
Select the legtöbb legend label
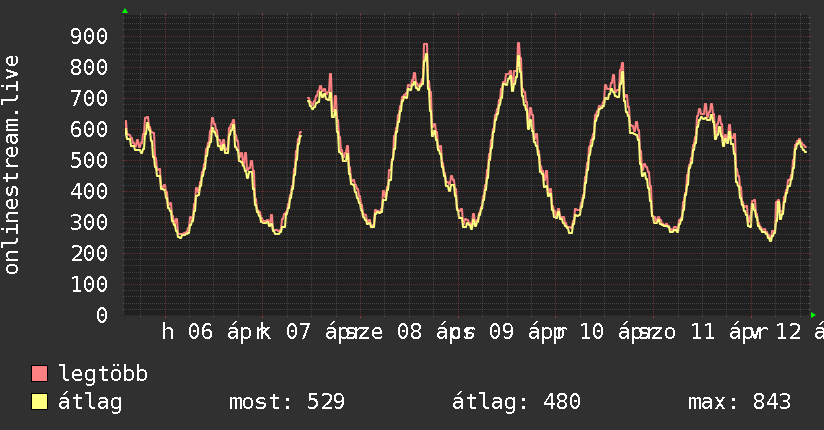pyautogui.click(x=103, y=374)
